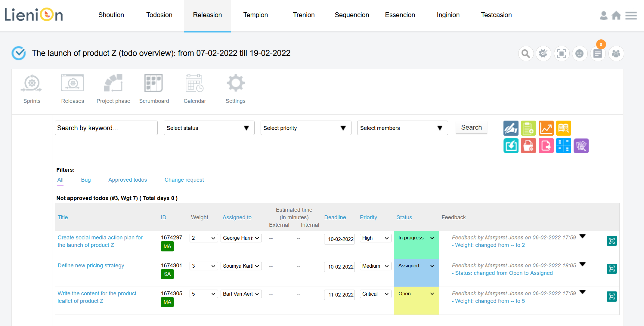
Task: Open the team members round icon
Action: point(616,54)
